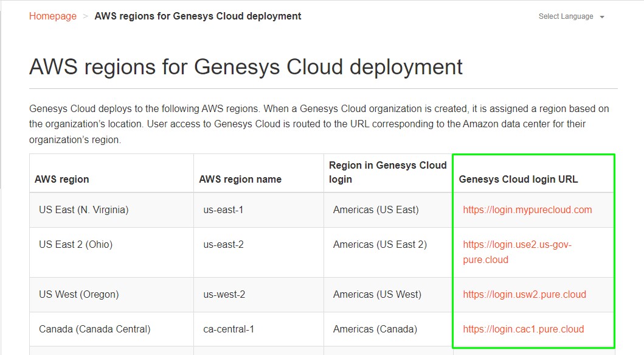Click the Select Language dropdown arrow

[x=602, y=17]
